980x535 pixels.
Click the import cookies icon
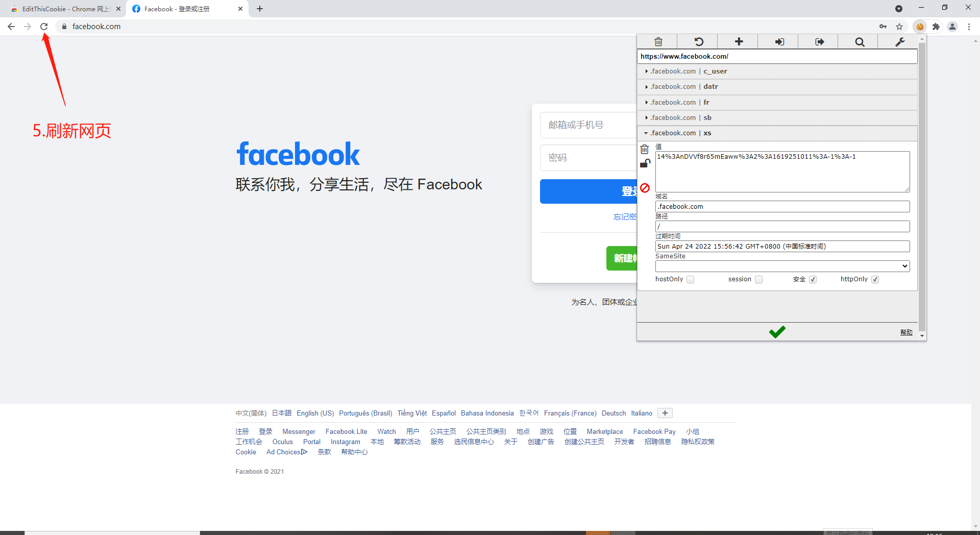click(779, 42)
